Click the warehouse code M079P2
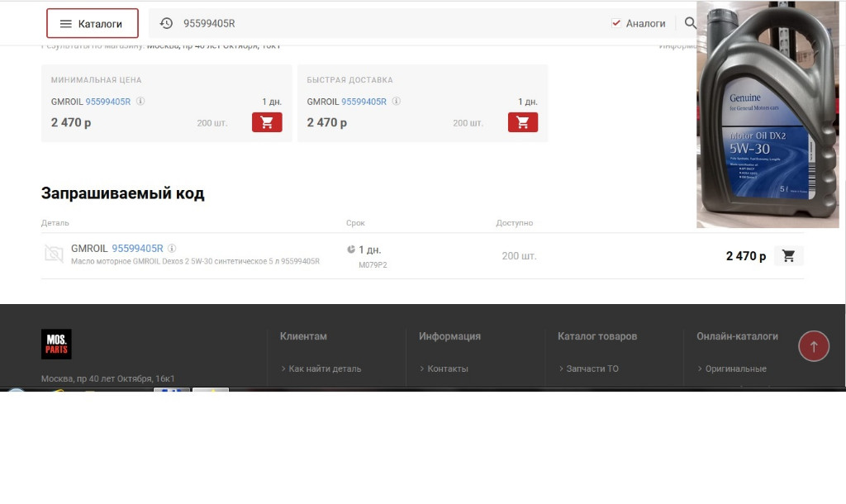The height and width of the screenshot is (504, 846). point(373,265)
